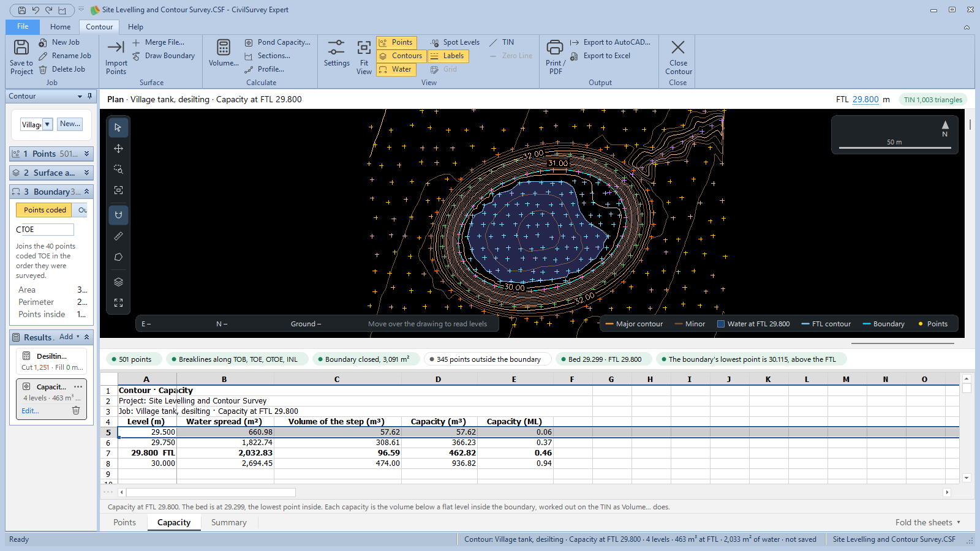Turn on the TIN view option
The image size is (980, 551).
[x=502, y=42]
